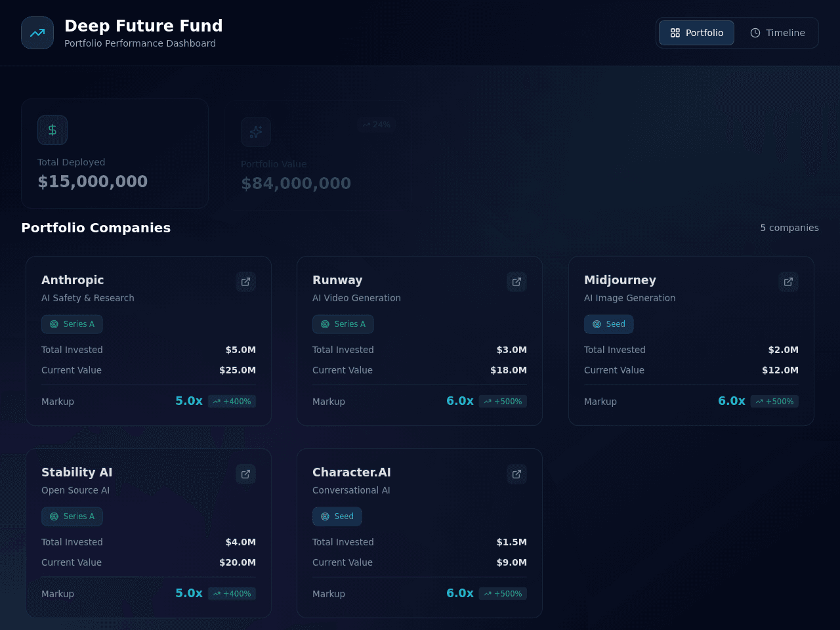Image resolution: width=840 pixels, height=630 pixels.
Task: Click "Open Source AI" subtitle
Action: 75,490
